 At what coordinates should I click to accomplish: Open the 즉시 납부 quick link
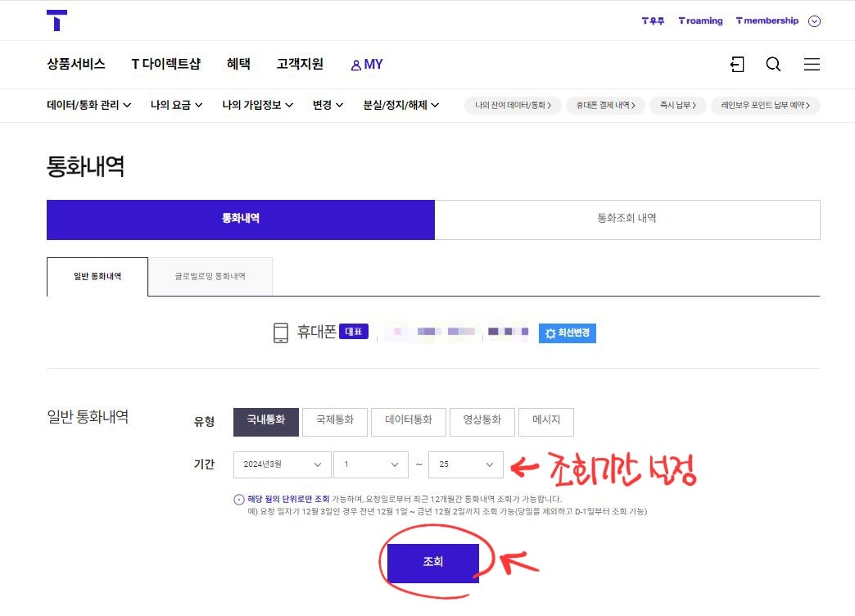point(677,105)
